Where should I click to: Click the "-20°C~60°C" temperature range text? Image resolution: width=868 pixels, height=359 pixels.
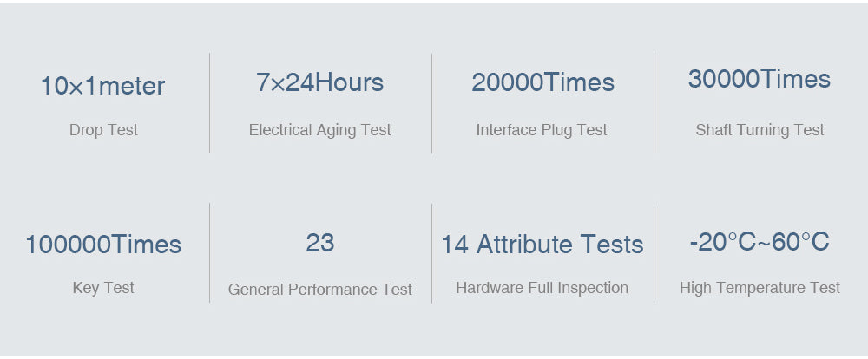[759, 242]
